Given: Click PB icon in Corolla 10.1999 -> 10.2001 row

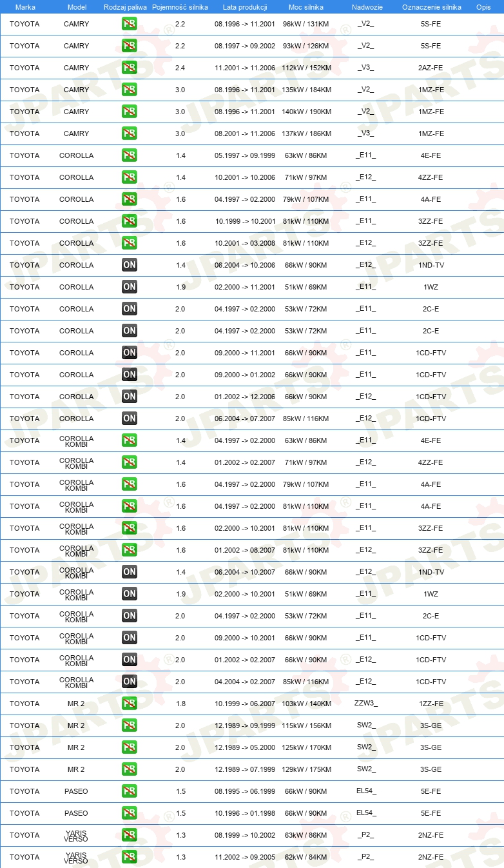Looking at the screenshot, I should click(129, 221).
